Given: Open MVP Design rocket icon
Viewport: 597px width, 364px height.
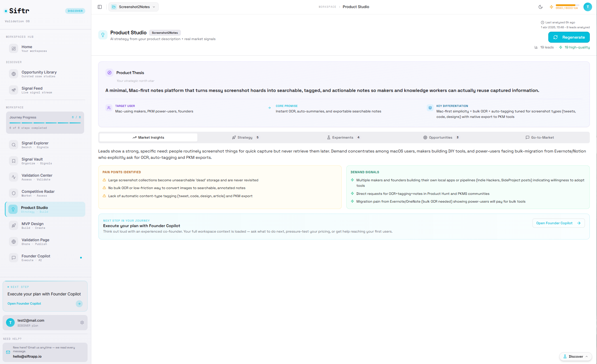Looking at the screenshot, I should coord(14,226).
